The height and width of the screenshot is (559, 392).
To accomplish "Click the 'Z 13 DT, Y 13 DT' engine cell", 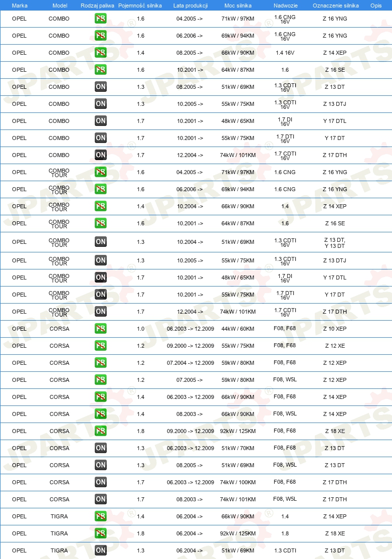I will (x=335, y=243).
